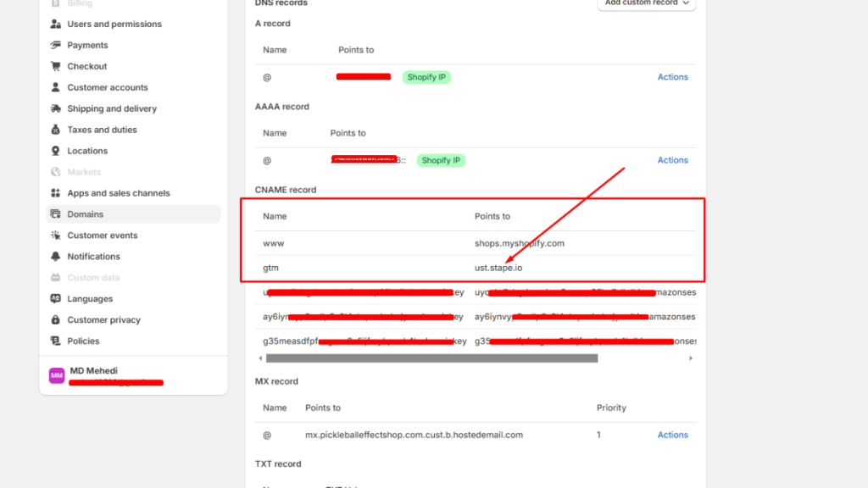This screenshot has height=488, width=868.
Task: Click the Checkout cart icon
Action: [x=55, y=66]
